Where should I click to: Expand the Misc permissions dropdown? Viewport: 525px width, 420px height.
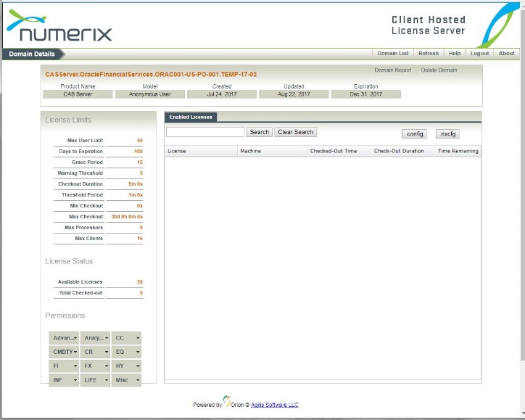(126, 380)
